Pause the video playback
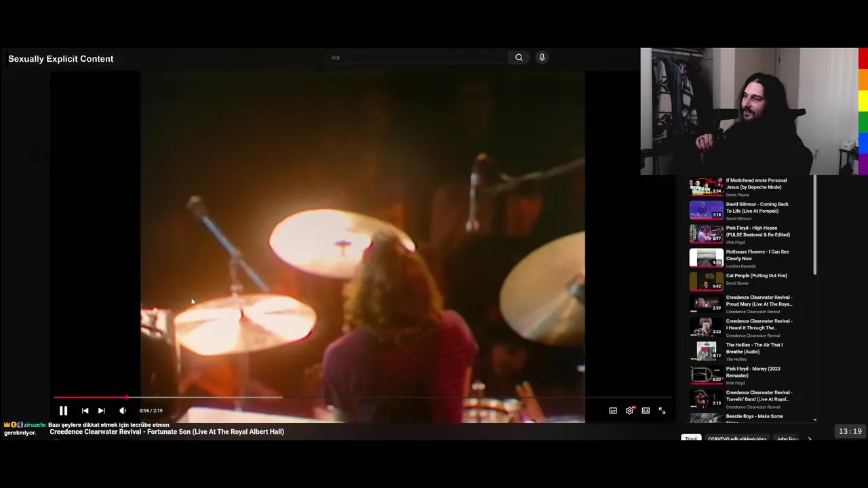This screenshot has height=488, width=868. tap(63, 411)
